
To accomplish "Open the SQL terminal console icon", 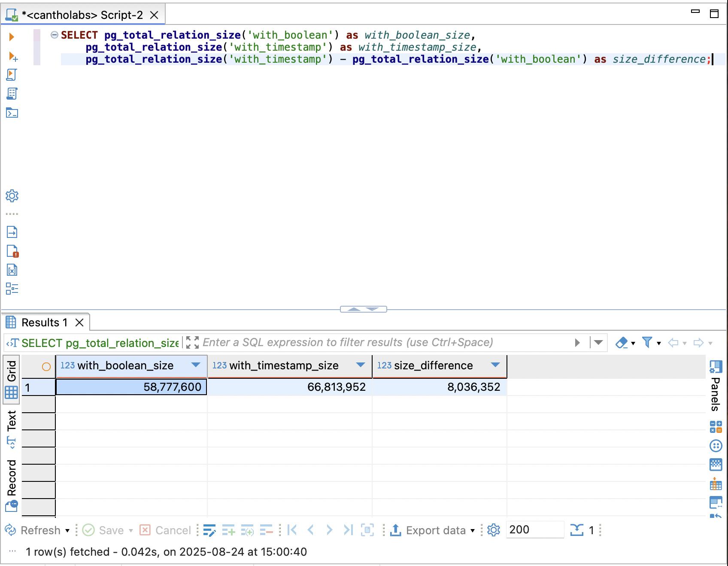I will tap(12, 113).
